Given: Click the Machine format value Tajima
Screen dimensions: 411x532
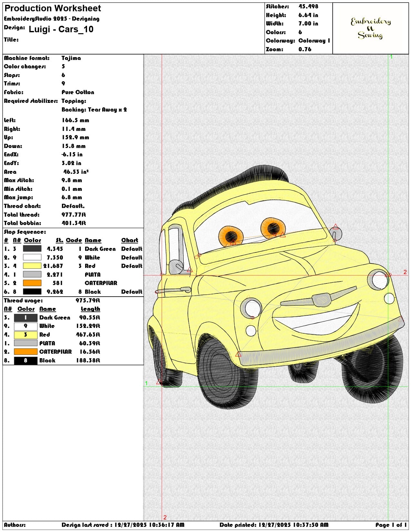Looking at the screenshot, I should tap(71, 58).
